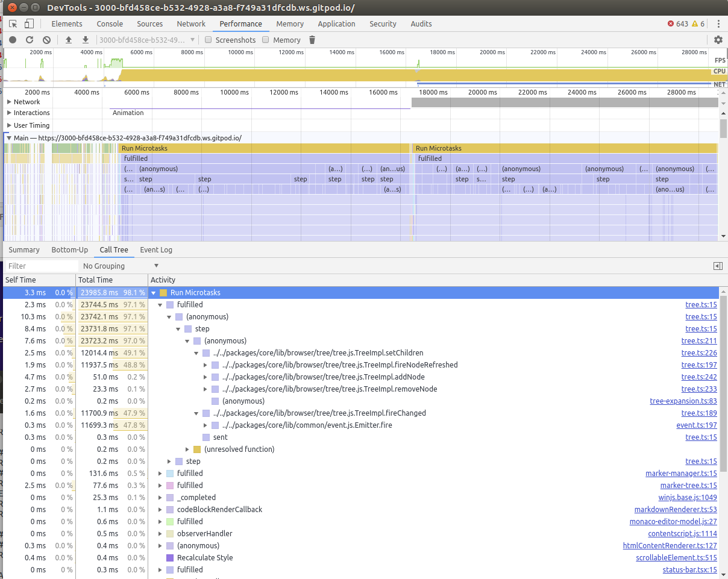728x579 pixels.
Task: Collapse the Run Microtasks tree row
Action: point(154,293)
